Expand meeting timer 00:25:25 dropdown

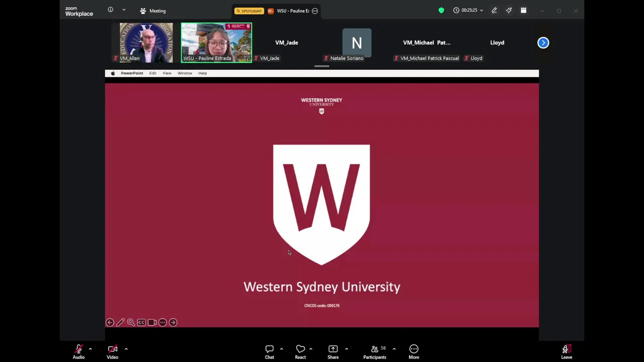click(x=468, y=10)
